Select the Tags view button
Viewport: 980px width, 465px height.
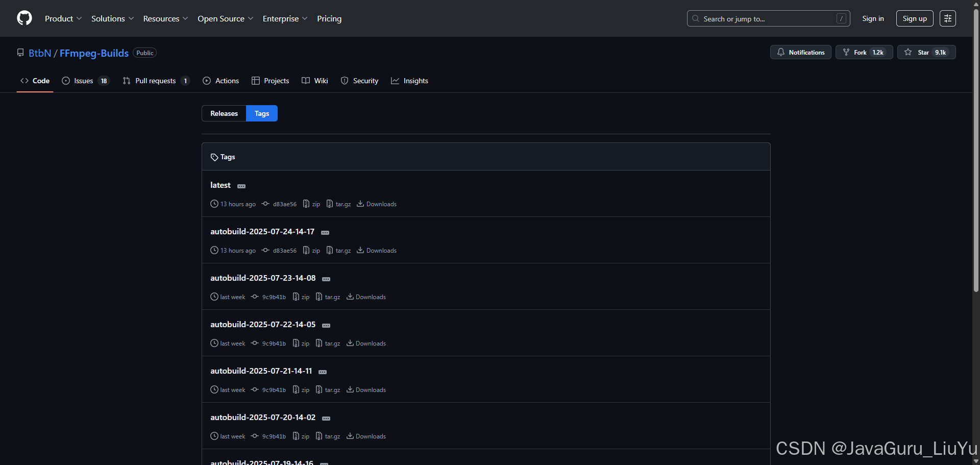tap(262, 113)
